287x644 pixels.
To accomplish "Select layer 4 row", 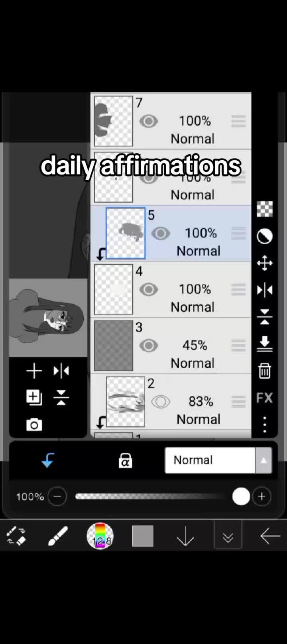I will (x=171, y=289).
